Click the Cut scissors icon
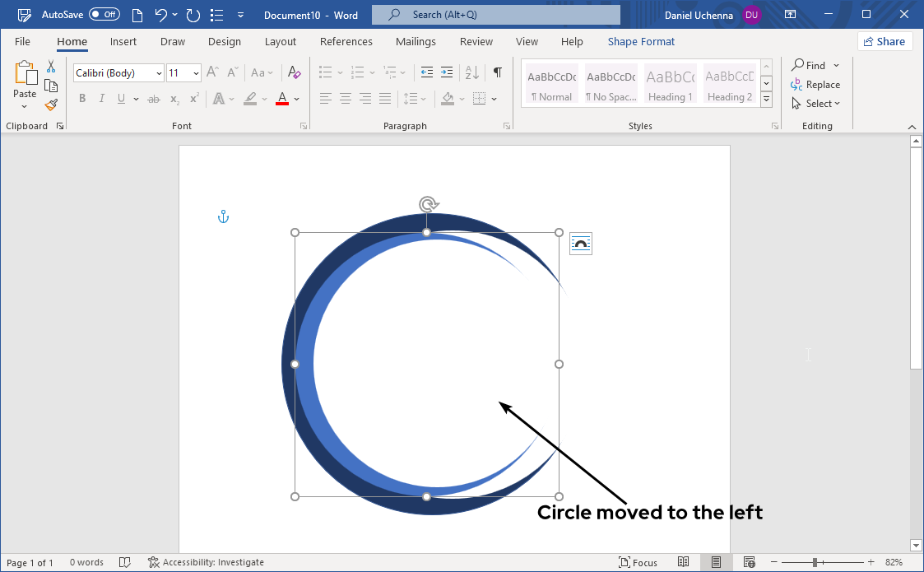 (x=51, y=67)
